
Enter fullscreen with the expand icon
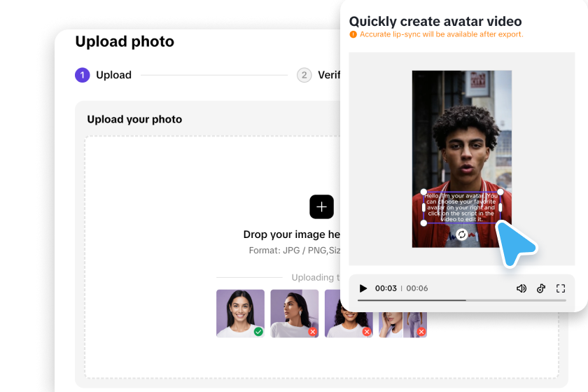tap(561, 288)
